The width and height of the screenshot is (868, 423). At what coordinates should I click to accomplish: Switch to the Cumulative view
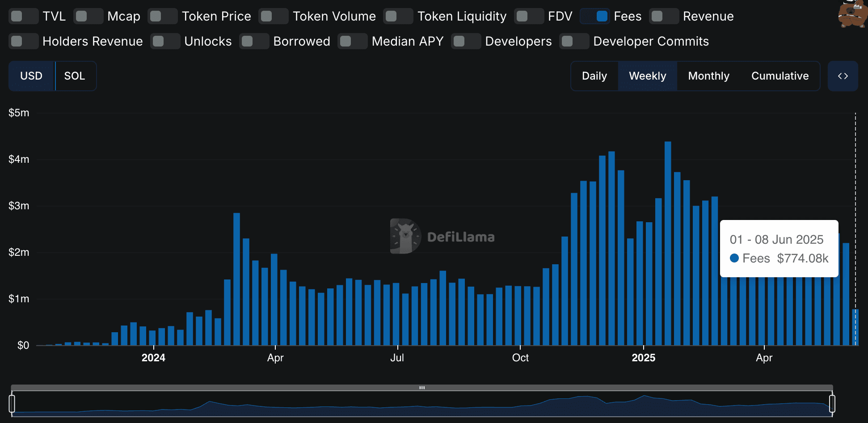(x=780, y=76)
